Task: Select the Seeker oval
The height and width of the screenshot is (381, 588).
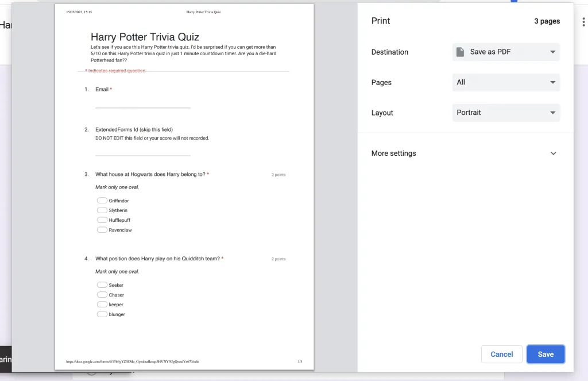Action: pyautogui.click(x=102, y=285)
